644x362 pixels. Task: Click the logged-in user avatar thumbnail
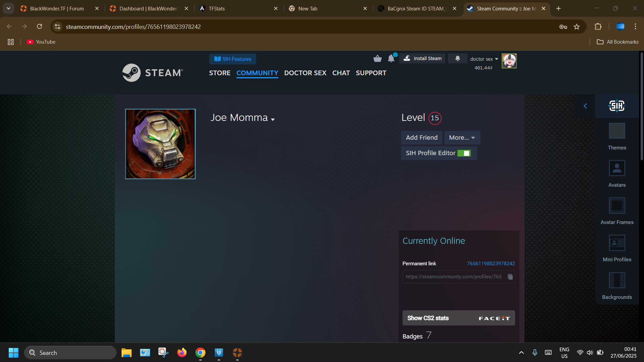coord(509,61)
